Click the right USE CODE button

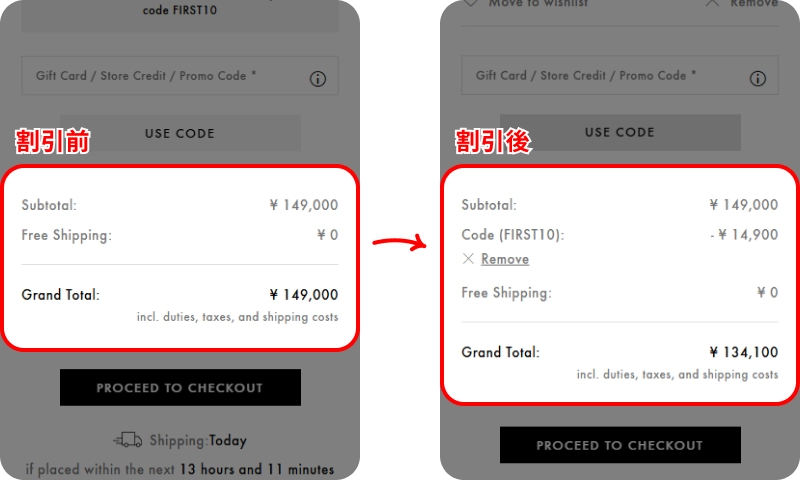tap(620, 132)
